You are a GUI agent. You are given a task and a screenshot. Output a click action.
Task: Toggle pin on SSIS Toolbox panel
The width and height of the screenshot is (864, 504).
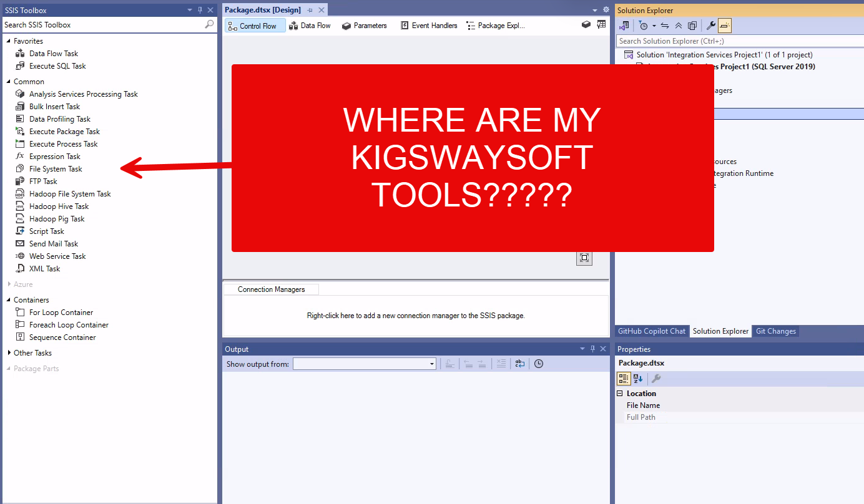coord(200,10)
